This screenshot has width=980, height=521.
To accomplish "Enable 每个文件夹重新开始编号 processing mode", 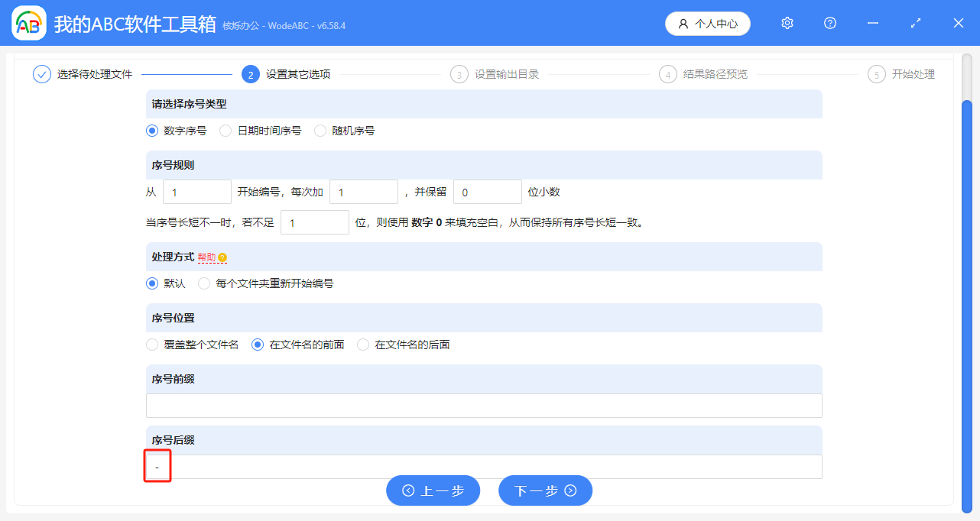I will [204, 283].
